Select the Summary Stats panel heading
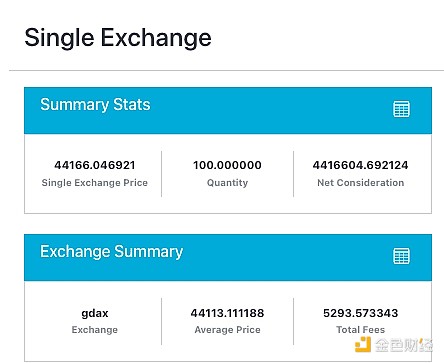This screenshot has height=363, width=444. point(95,105)
